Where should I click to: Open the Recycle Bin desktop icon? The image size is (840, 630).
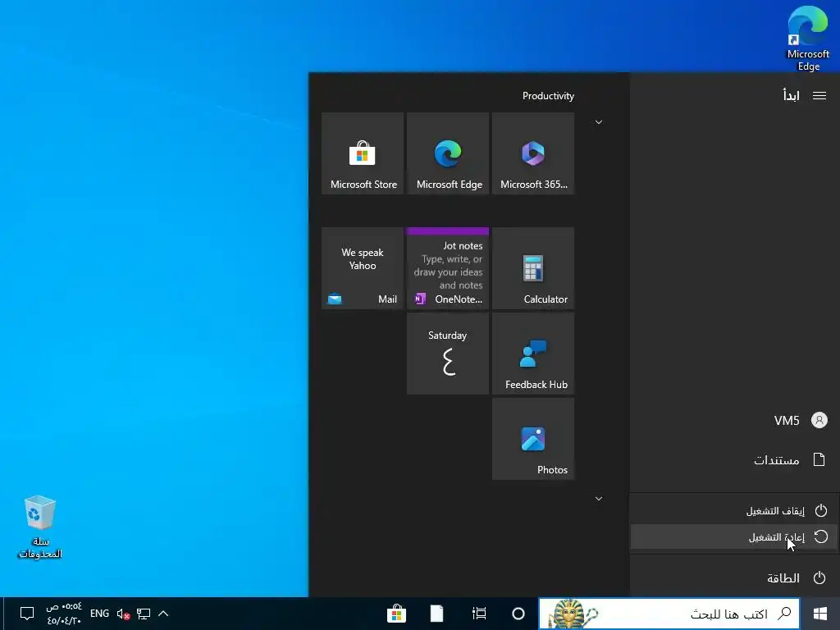[40, 527]
